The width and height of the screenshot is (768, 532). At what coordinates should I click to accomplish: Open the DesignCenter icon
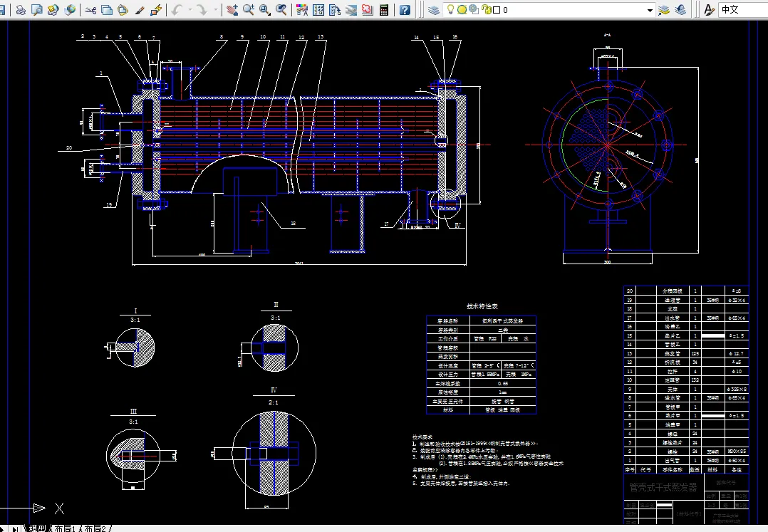pos(318,9)
